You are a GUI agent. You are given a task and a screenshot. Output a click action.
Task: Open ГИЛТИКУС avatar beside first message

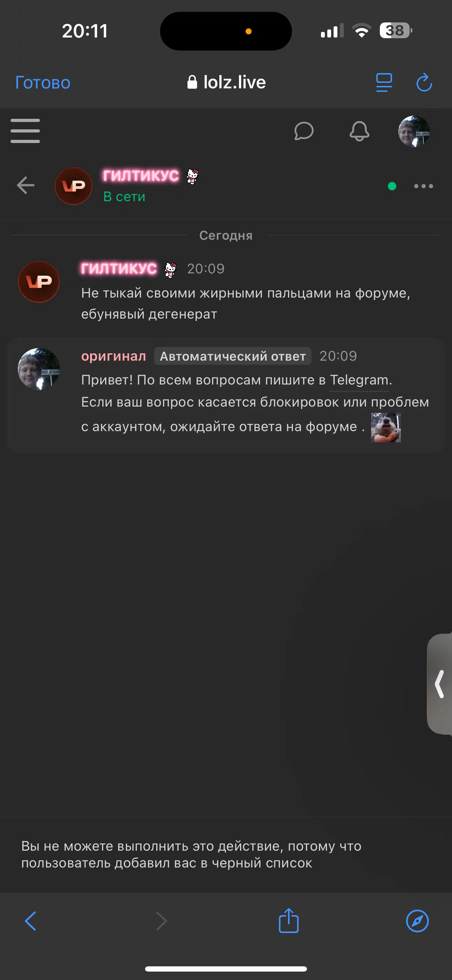click(x=39, y=281)
